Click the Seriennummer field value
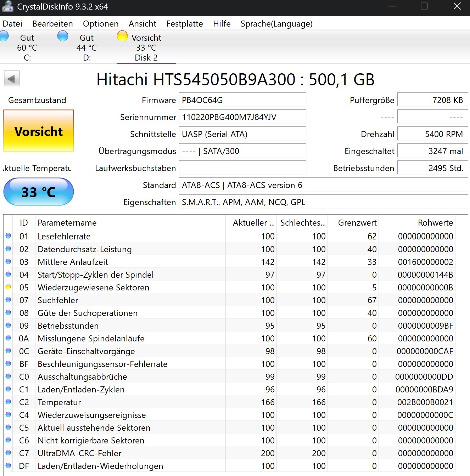Viewport: 470px width, 476px height. [x=242, y=117]
